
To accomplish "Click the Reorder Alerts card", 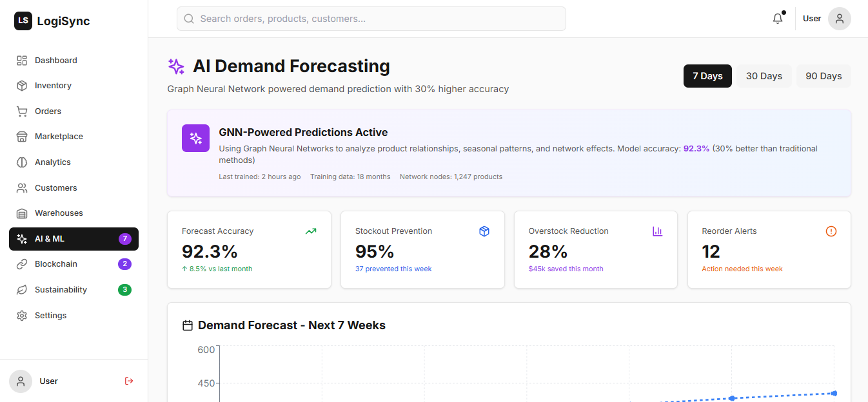I will [x=769, y=249].
